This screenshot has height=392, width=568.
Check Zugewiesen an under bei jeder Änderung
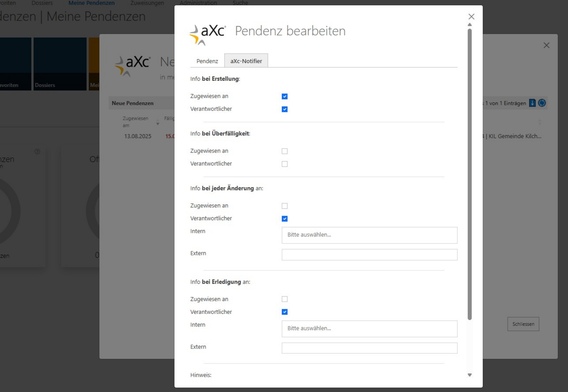(284, 206)
